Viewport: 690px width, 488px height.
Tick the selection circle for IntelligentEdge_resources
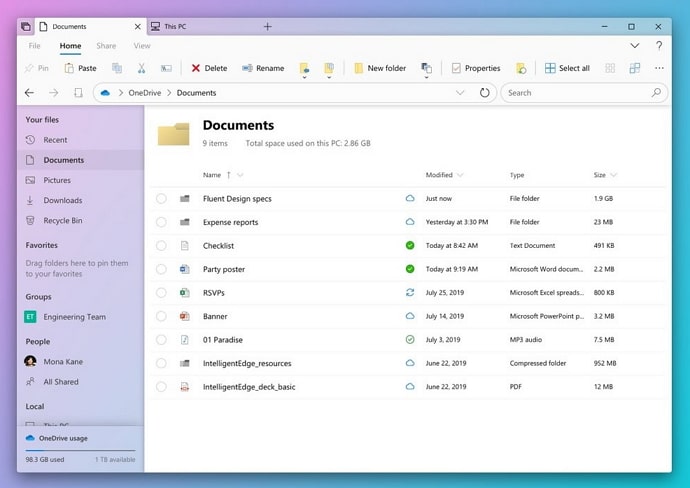[x=161, y=363]
